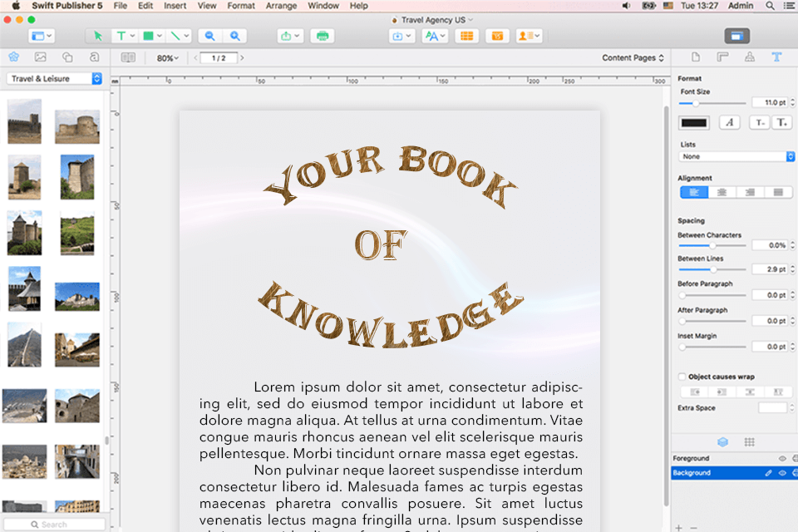Click the zoom out magnifier

pyautogui.click(x=209, y=36)
